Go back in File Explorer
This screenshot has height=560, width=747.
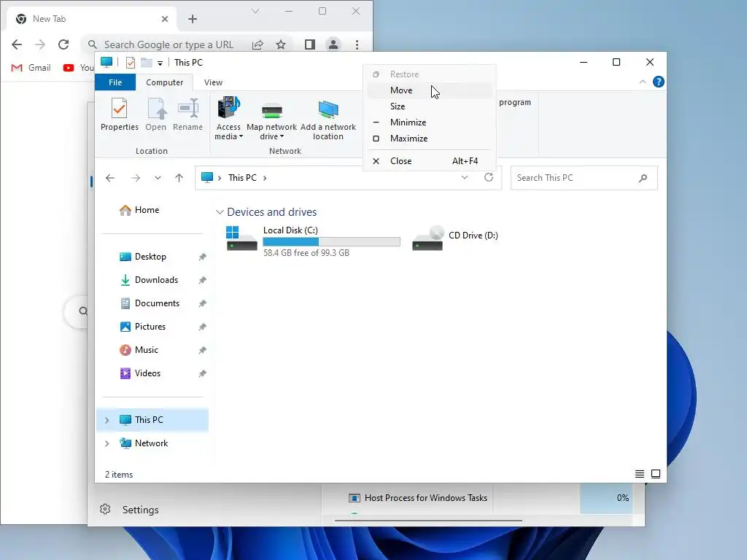point(110,178)
